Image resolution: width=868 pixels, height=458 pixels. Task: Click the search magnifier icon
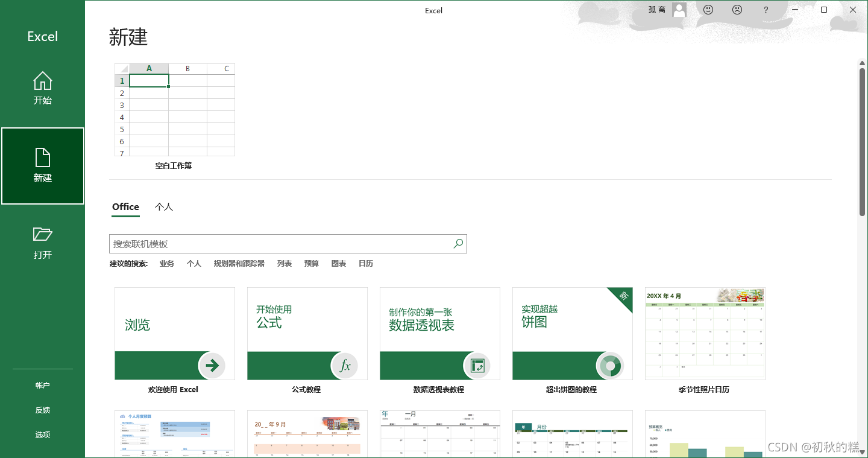[458, 244]
